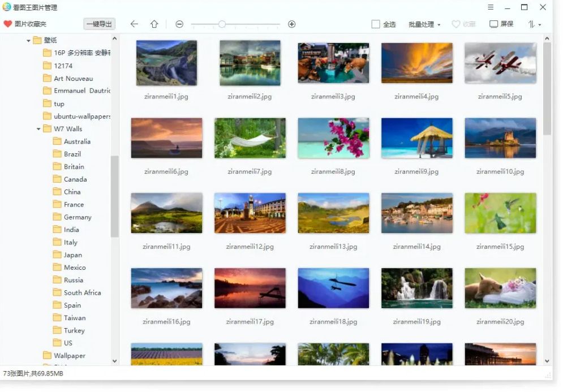
Task: Collapse the W7 Walls folder
Action: pyautogui.click(x=39, y=129)
